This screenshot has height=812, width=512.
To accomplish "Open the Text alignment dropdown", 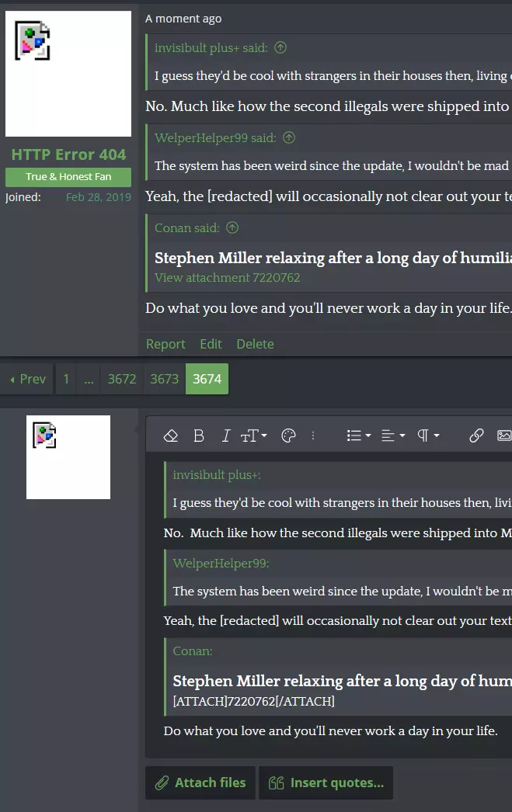I will click(x=393, y=436).
